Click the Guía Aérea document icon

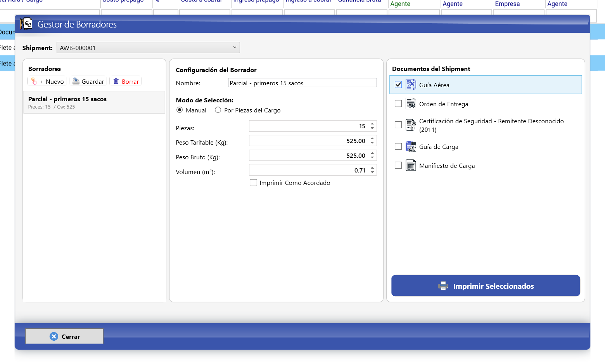pos(411,85)
